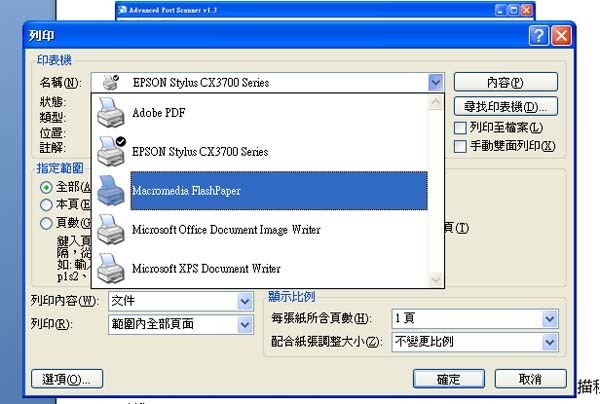The width and height of the screenshot is (600, 404).
Task: Click the Macromedia FlashPaper printer icon
Action: tap(111, 191)
